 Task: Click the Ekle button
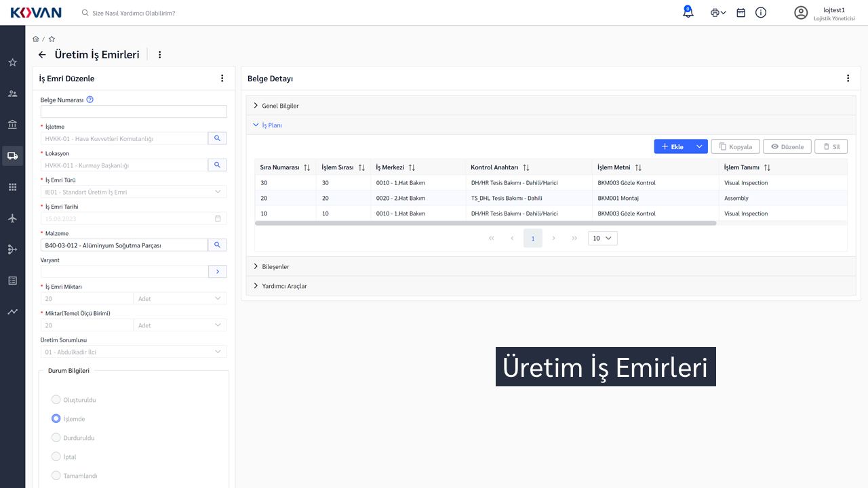[x=672, y=146]
